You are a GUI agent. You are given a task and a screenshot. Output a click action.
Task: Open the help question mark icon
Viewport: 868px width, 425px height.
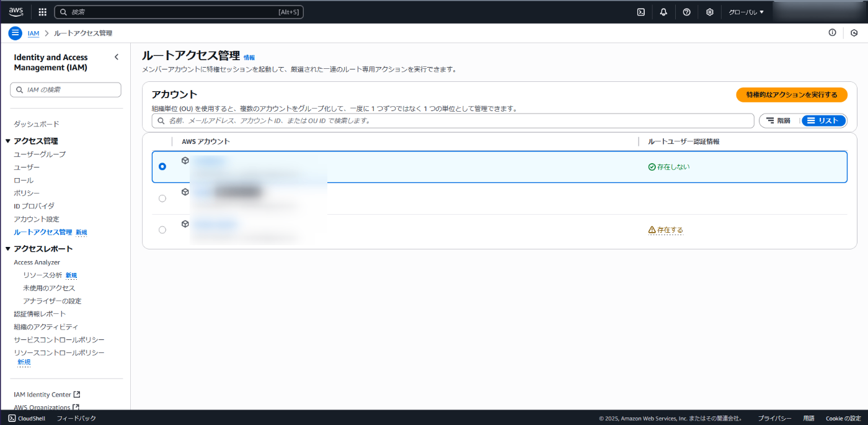(x=687, y=12)
